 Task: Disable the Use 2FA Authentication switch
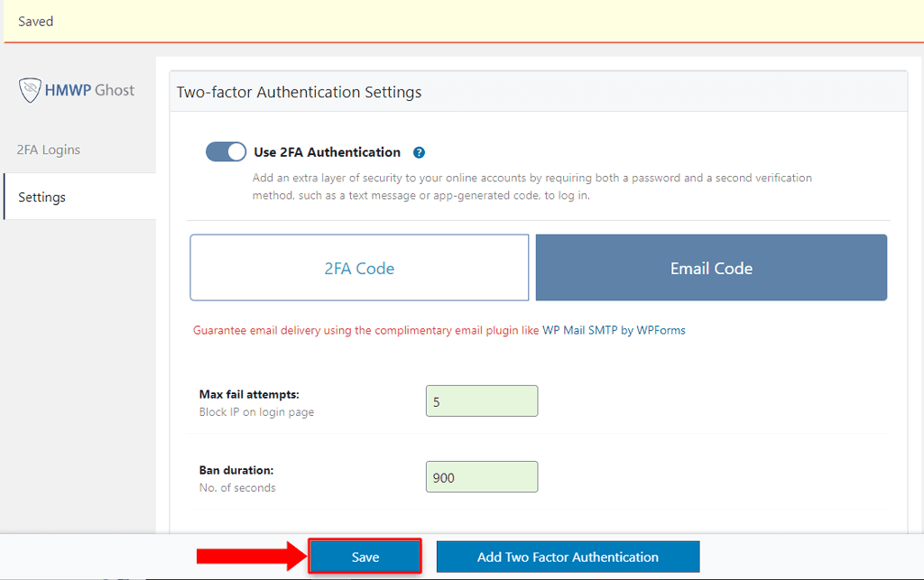pyautogui.click(x=226, y=152)
